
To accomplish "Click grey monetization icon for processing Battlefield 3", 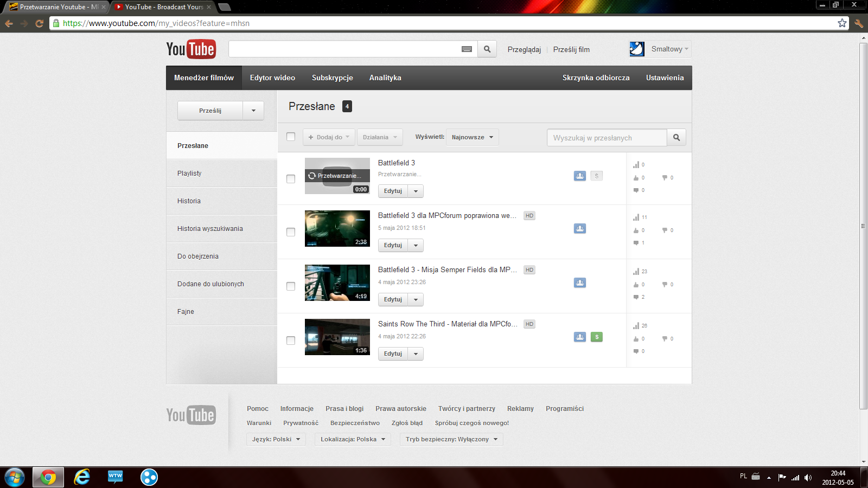I will (597, 176).
